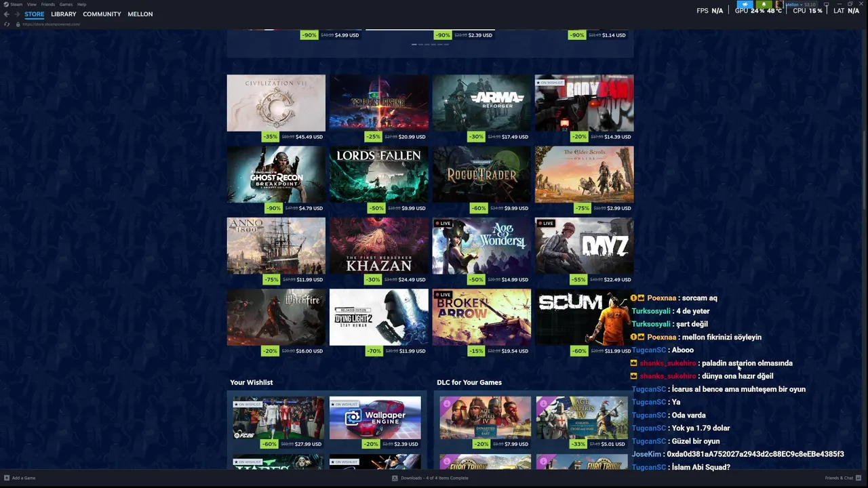Screen dimensions: 868x488
Task: Open Witchfire game tile
Action: [276, 317]
